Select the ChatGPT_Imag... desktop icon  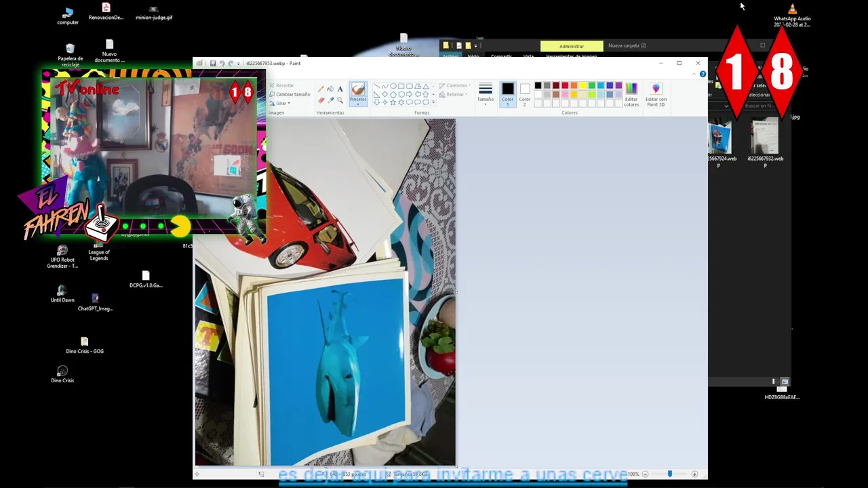click(x=95, y=302)
